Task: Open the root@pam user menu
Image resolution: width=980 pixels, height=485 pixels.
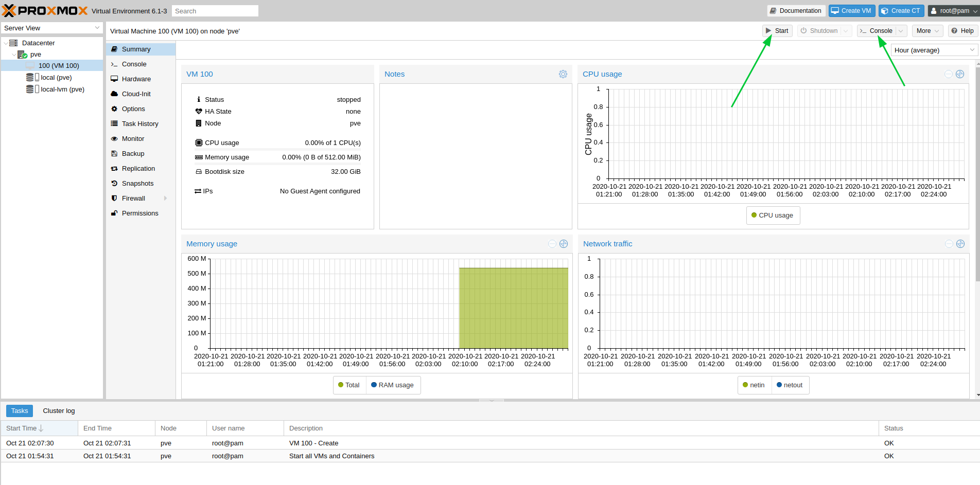Action: [x=953, y=10]
